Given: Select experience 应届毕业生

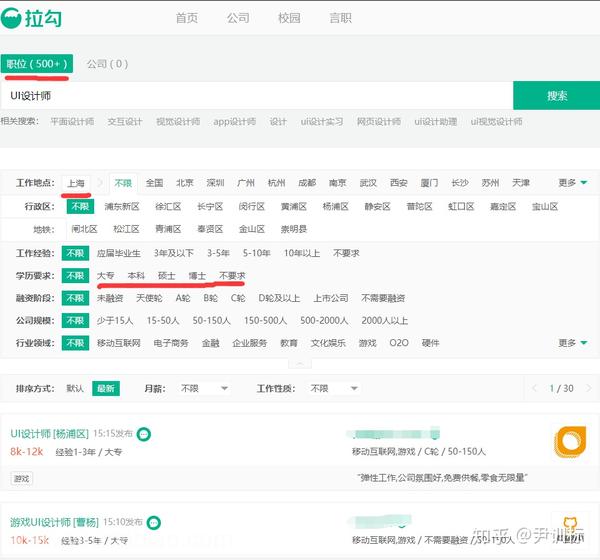Looking at the screenshot, I should click(119, 253).
